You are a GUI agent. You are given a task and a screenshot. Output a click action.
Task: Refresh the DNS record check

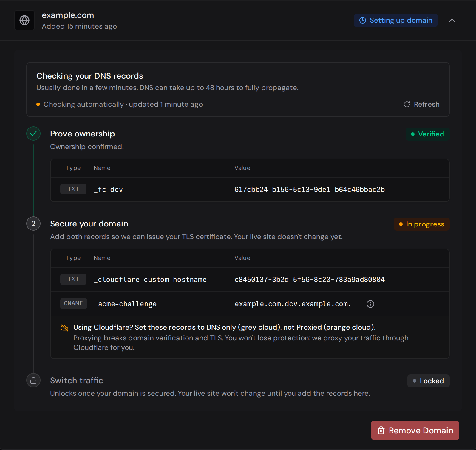coord(422,104)
